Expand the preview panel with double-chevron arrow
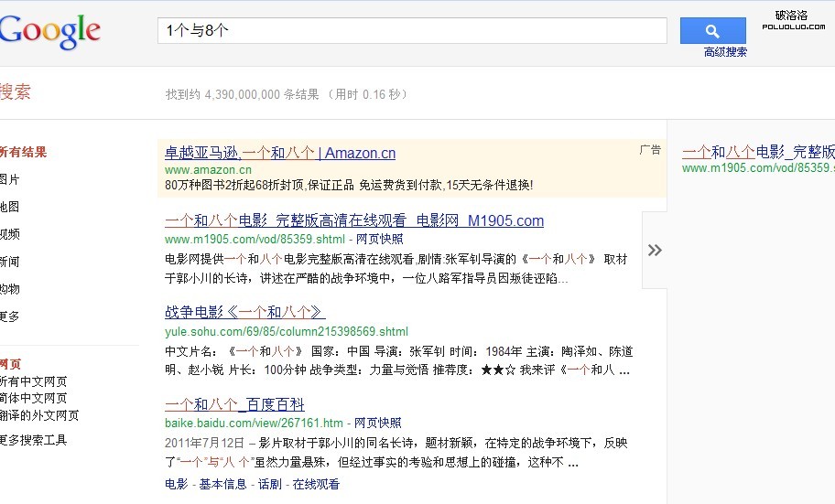 (654, 250)
